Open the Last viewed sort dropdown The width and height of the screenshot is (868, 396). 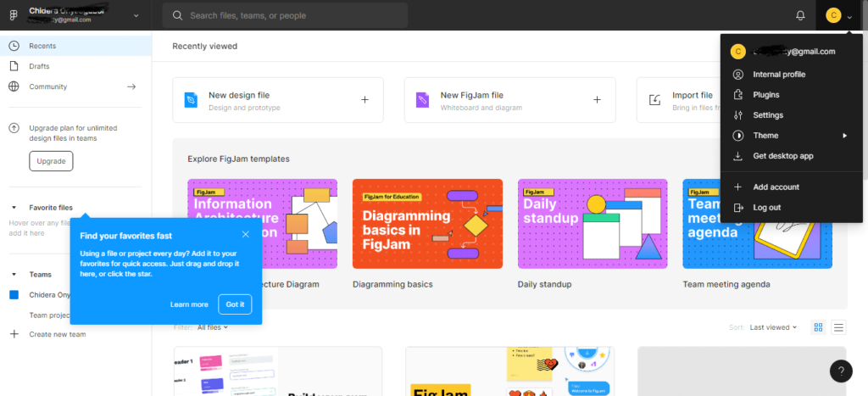tap(773, 327)
